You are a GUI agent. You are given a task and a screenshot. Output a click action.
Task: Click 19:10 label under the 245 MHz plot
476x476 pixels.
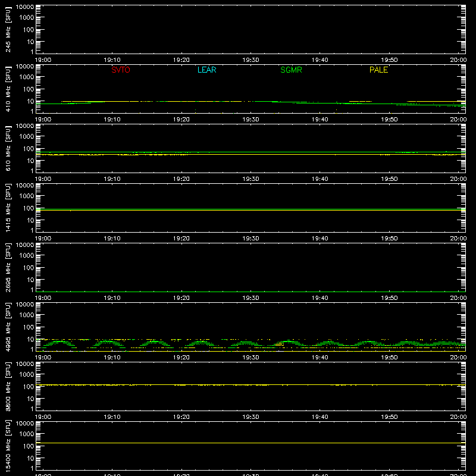[x=112, y=60]
